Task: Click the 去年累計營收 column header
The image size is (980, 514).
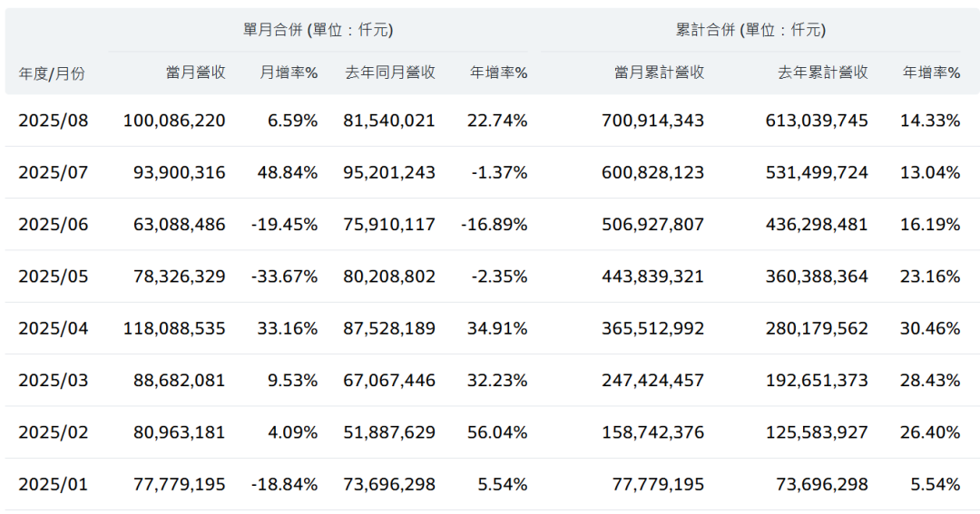Action: 822,73
